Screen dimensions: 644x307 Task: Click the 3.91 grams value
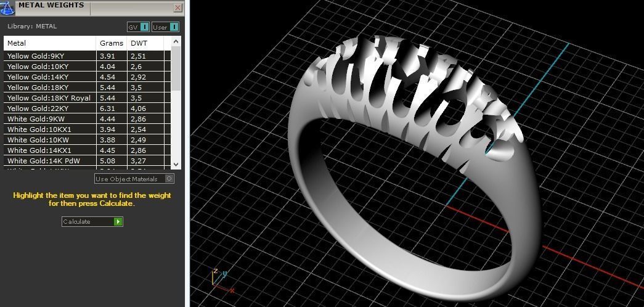[x=108, y=56]
